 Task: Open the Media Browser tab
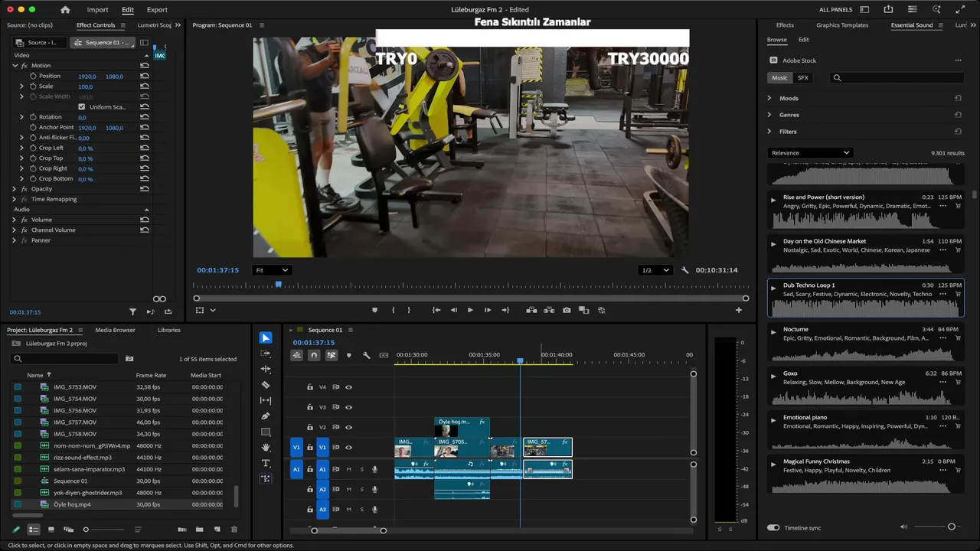coord(115,330)
